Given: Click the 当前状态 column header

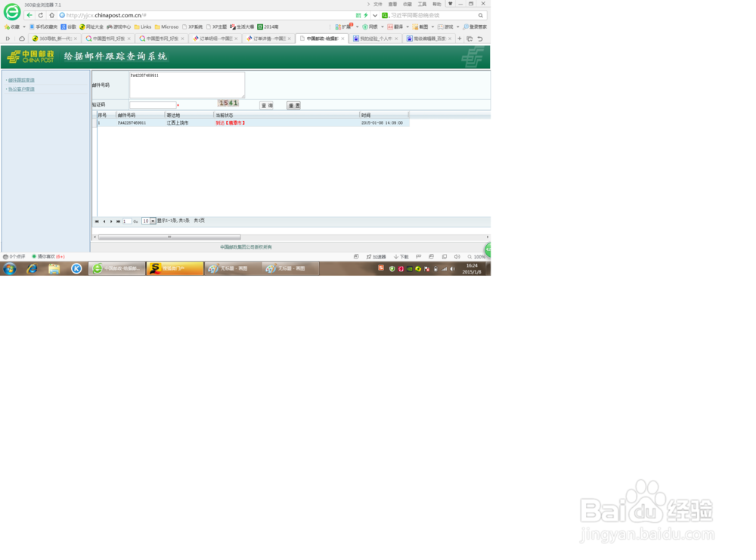Looking at the screenshot, I should [287, 115].
